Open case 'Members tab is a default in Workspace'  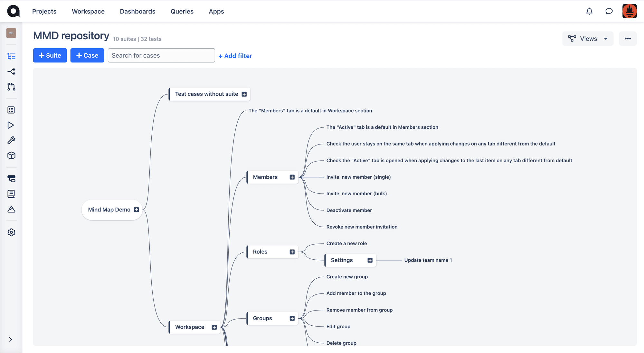click(x=310, y=111)
